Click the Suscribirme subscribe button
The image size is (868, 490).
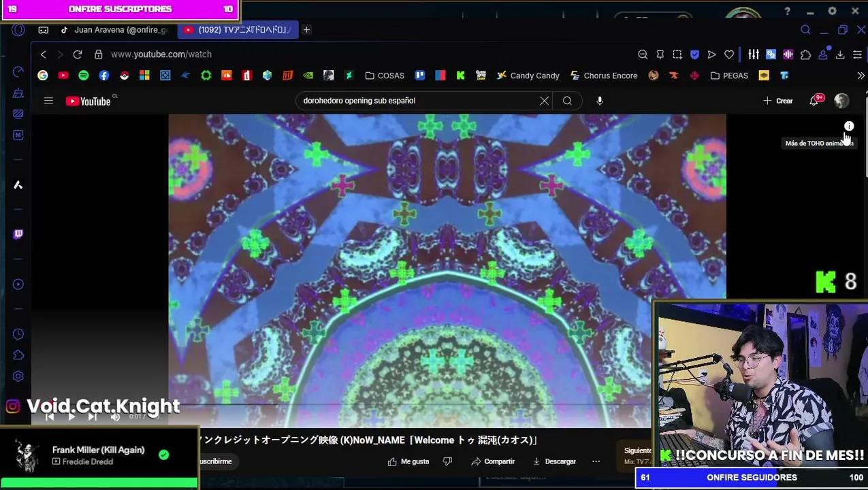[215, 461]
